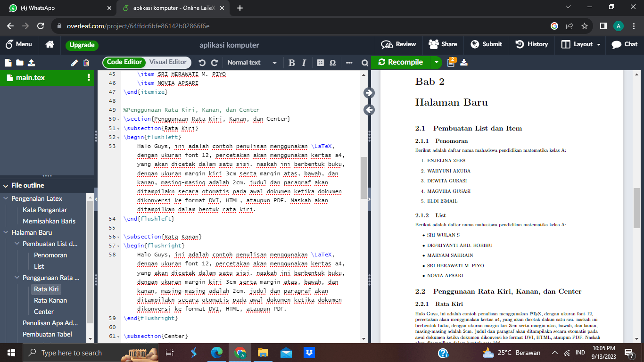Switch to Code Editor mode
This screenshot has height=362, width=644.
pos(124,62)
